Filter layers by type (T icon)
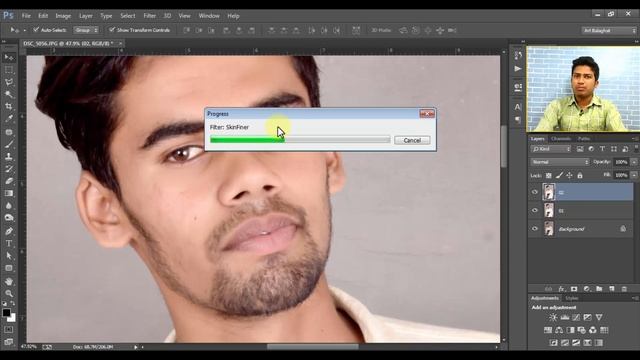The height and width of the screenshot is (360, 640). click(x=602, y=149)
